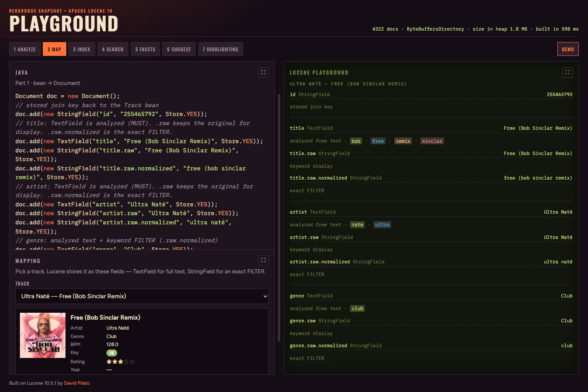Click the Java code panel scrollbar
Screen dimensions: 588x392
(x=279, y=218)
